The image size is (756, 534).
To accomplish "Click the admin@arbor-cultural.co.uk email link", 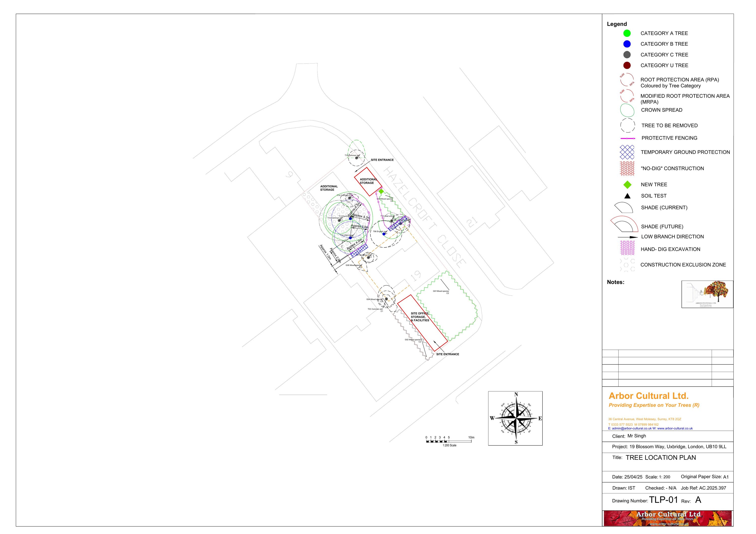I will (x=632, y=428).
